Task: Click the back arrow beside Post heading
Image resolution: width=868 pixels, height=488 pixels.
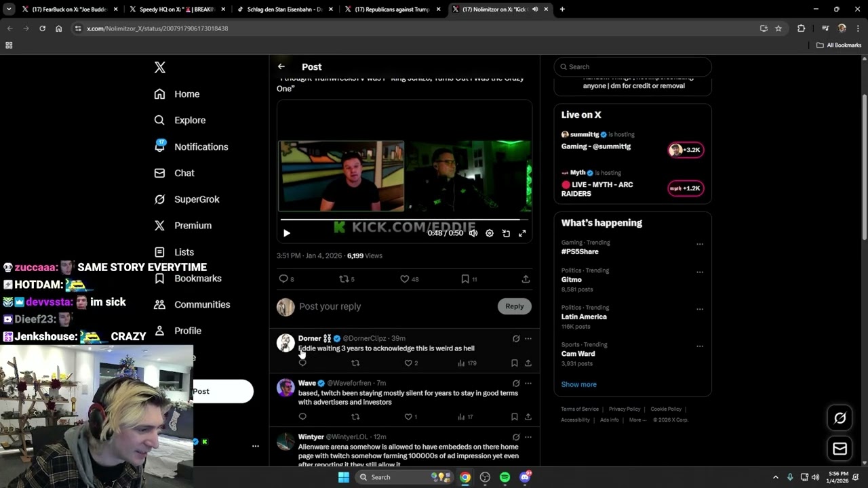Action: 281,66
